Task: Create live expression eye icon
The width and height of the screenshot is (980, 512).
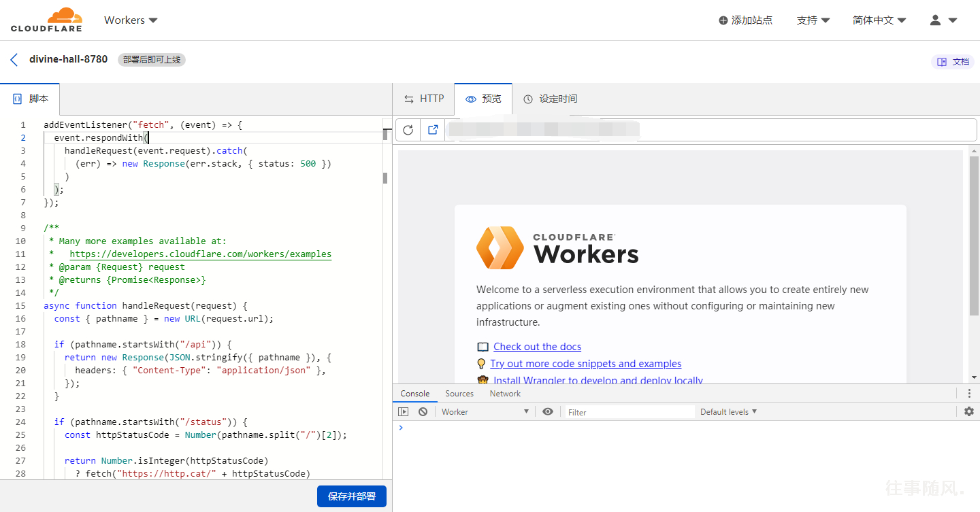Action: [548, 412]
